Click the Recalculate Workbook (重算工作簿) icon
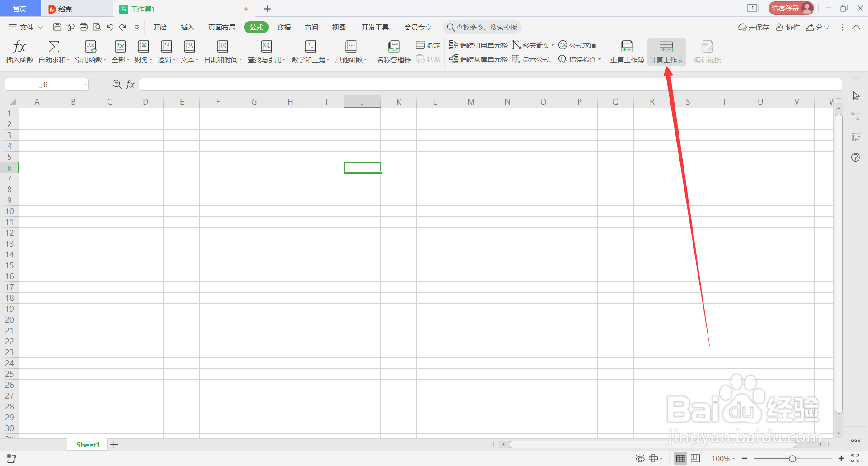Image resolution: width=868 pixels, height=466 pixels. click(627, 47)
